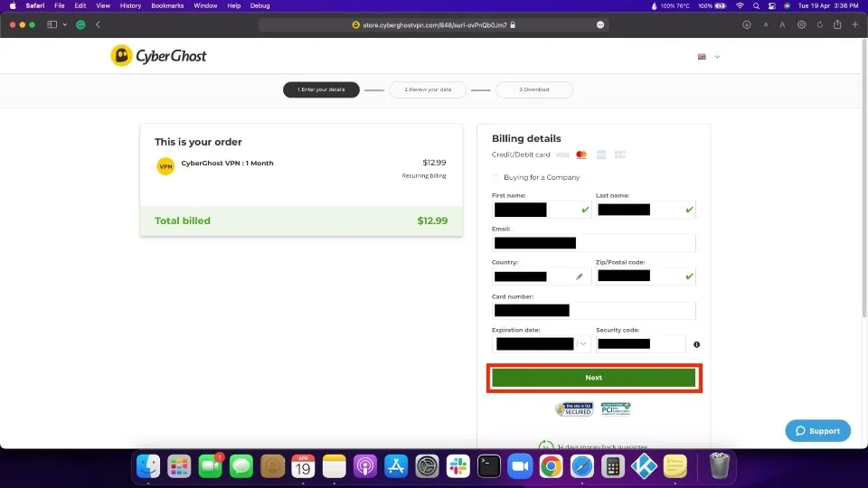Click the CyberGhost logo
Screen dimensions: 868x488
tap(158, 56)
